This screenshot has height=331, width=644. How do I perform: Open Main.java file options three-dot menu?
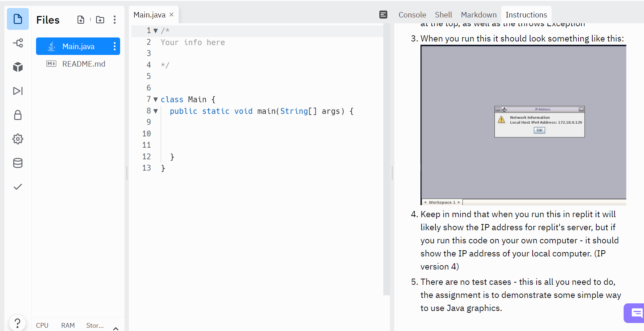tap(115, 46)
